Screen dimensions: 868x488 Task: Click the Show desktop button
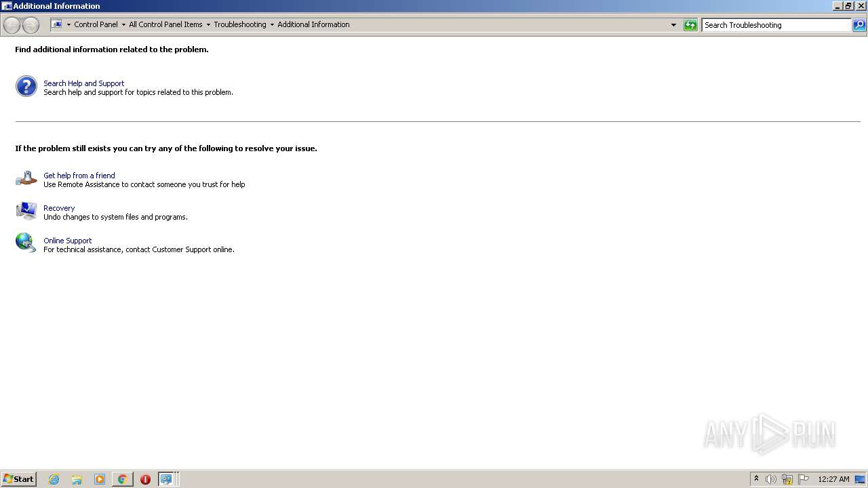860,479
